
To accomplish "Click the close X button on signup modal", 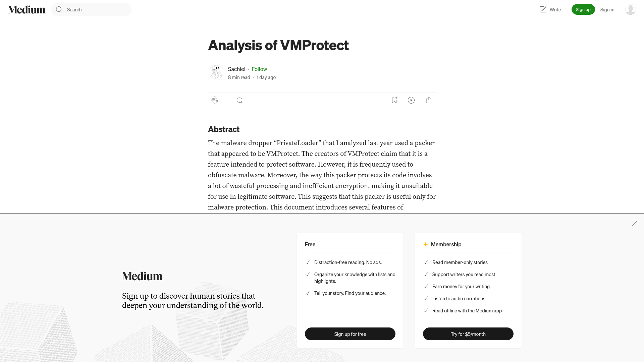I will [x=634, y=223].
